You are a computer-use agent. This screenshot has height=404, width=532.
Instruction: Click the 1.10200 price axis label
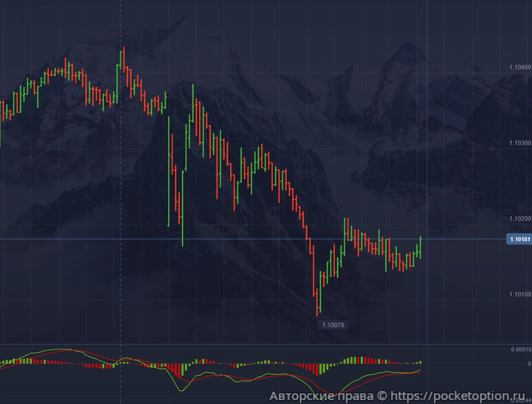519,219
